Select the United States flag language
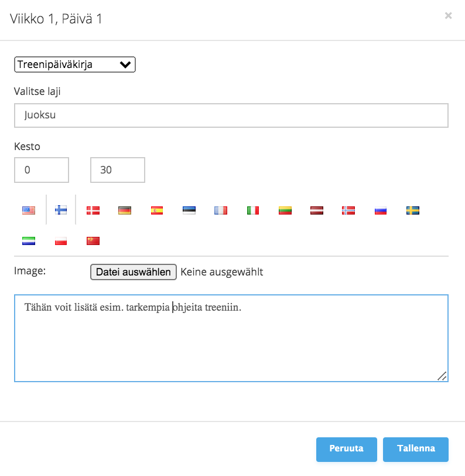This screenshot has width=465, height=476. 29,210
